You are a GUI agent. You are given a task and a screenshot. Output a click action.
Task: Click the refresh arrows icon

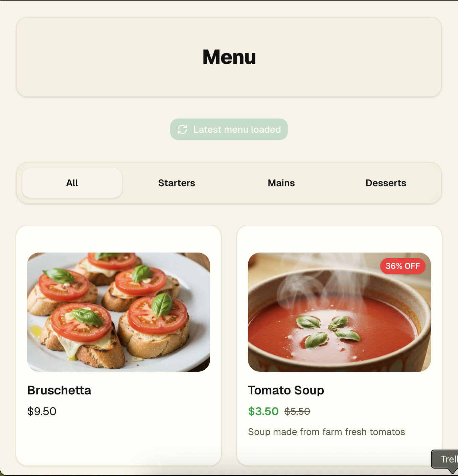click(182, 129)
